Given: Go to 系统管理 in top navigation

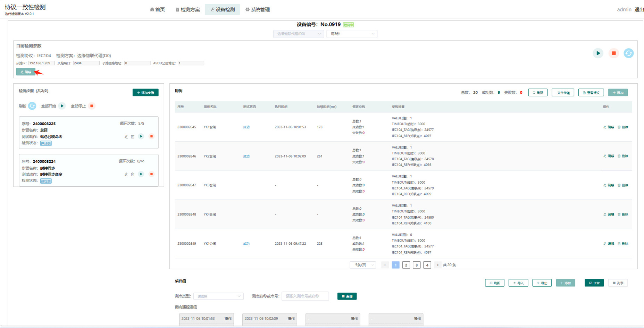Looking at the screenshot, I should pyautogui.click(x=257, y=9).
